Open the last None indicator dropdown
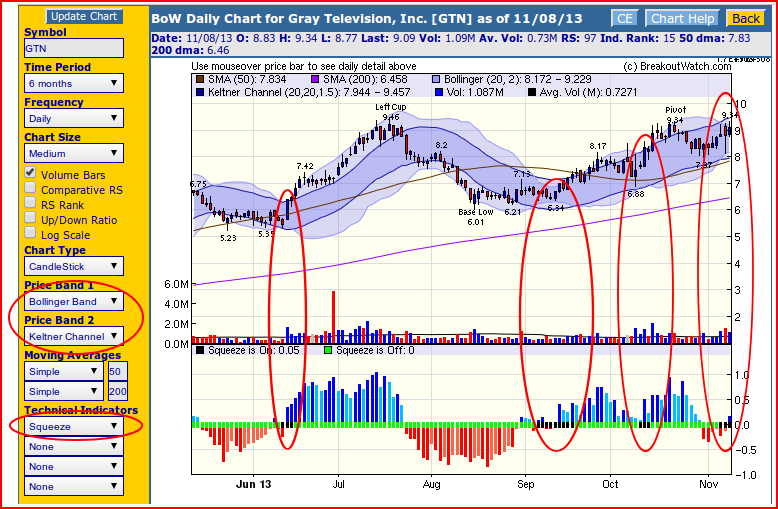This screenshot has width=778, height=509. tap(74, 486)
